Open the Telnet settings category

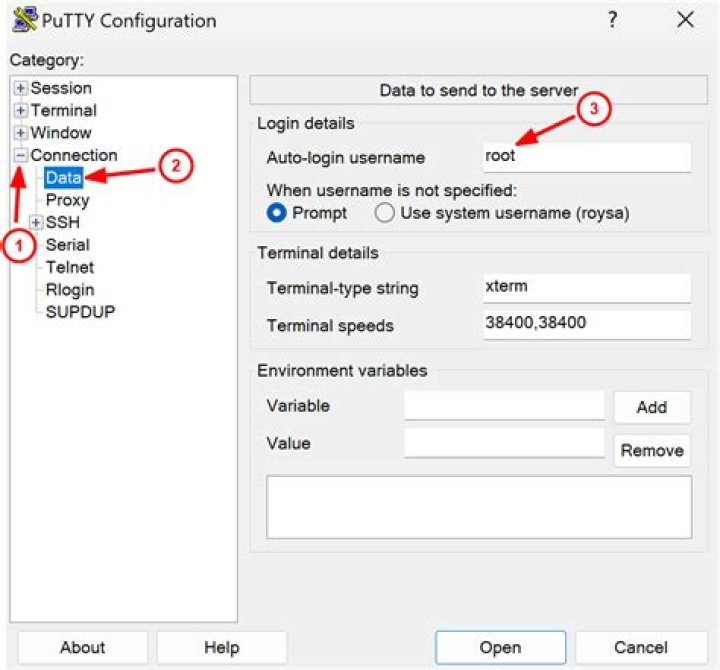[70, 268]
